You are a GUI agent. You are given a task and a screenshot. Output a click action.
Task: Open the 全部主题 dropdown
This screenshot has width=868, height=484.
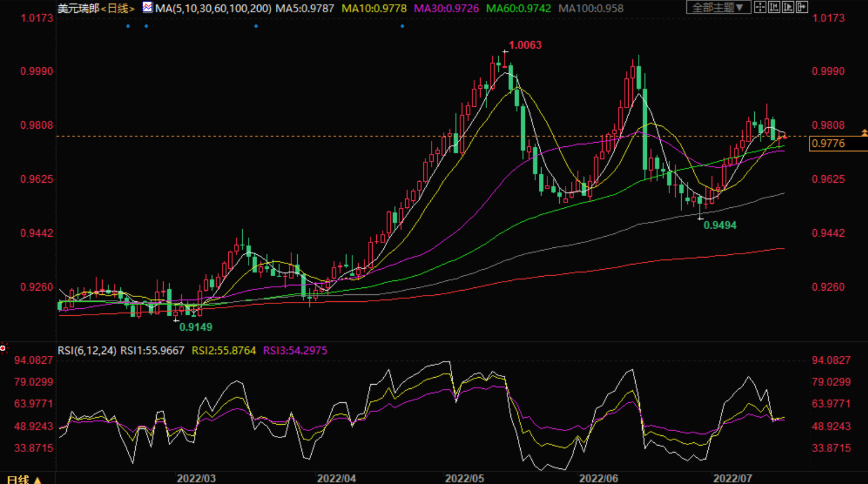(718, 8)
